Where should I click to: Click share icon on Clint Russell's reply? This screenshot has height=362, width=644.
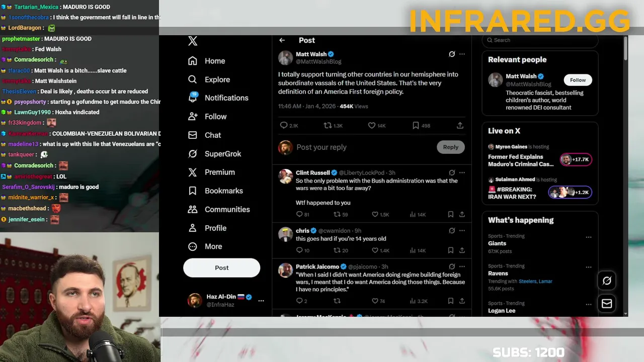click(x=462, y=214)
